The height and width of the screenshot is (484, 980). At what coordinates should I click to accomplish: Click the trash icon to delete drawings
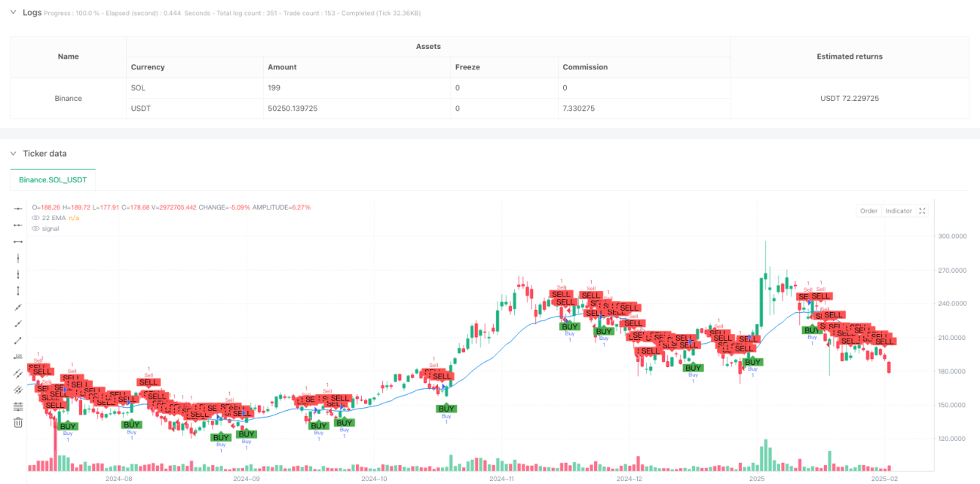point(18,423)
